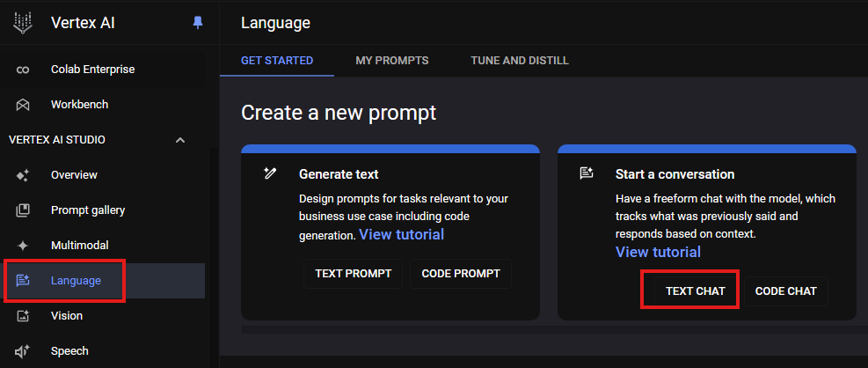
Task: Click the TEXT PROMPT button
Action: click(x=354, y=274)
